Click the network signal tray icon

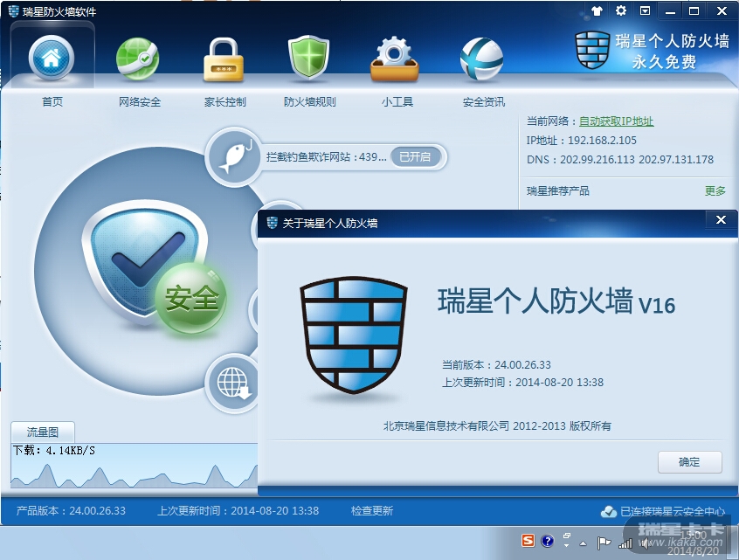click(x=625, y=543)
